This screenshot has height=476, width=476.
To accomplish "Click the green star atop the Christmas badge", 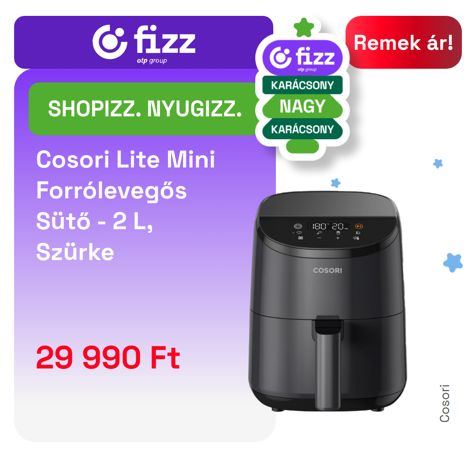I will [304, 28].
